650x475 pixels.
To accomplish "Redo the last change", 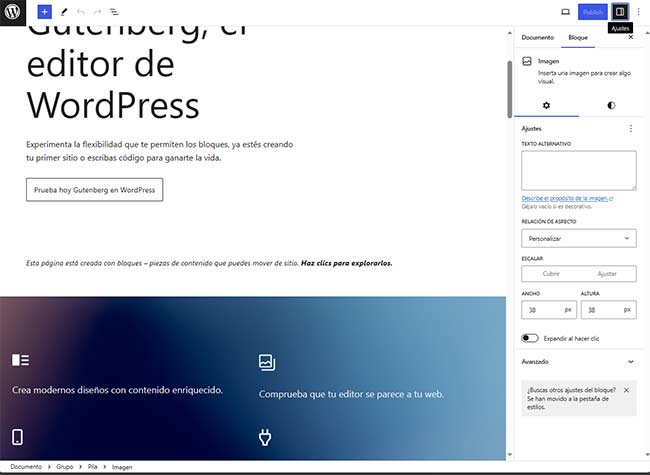I will [x=97, y=12].
